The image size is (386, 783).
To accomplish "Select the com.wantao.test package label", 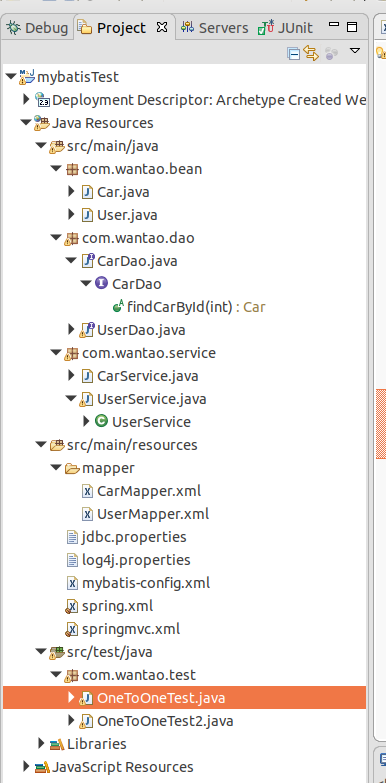I will tap(139, 674).
